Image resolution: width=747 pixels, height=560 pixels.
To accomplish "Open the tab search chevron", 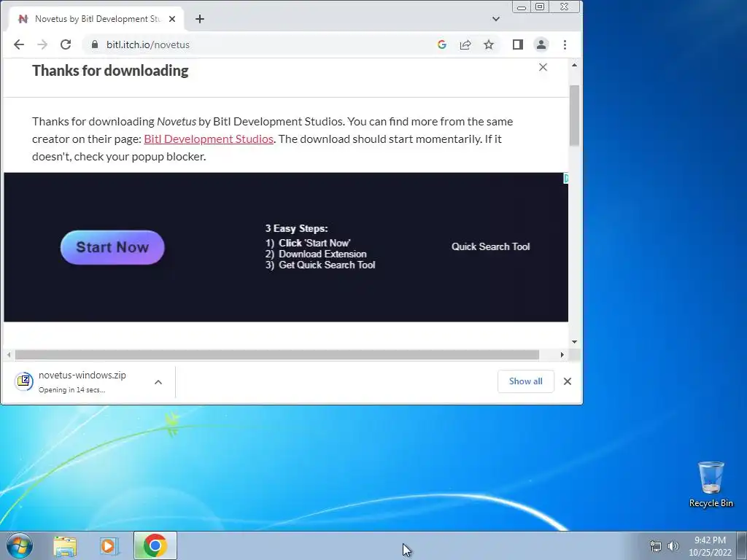I will point(496,19).
